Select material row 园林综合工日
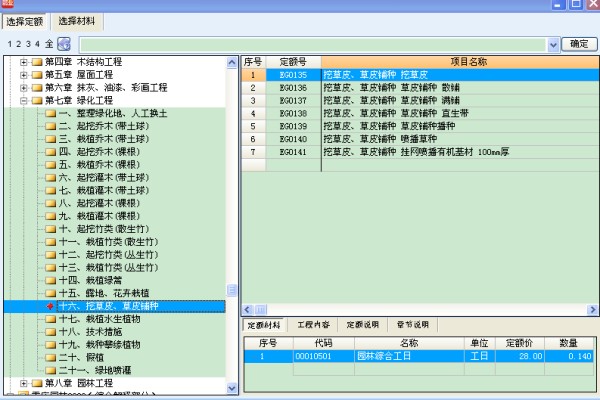Screen dimensions: 600x400 [x=419, y=356]
